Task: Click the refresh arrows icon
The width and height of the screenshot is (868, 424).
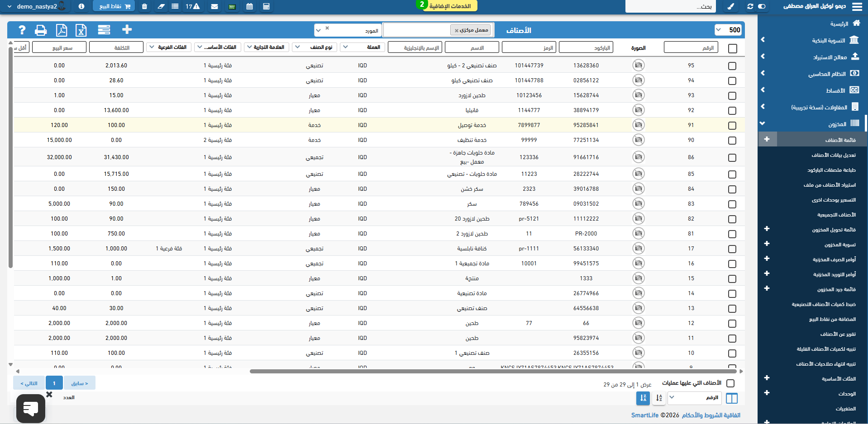Action: [750, 6]
